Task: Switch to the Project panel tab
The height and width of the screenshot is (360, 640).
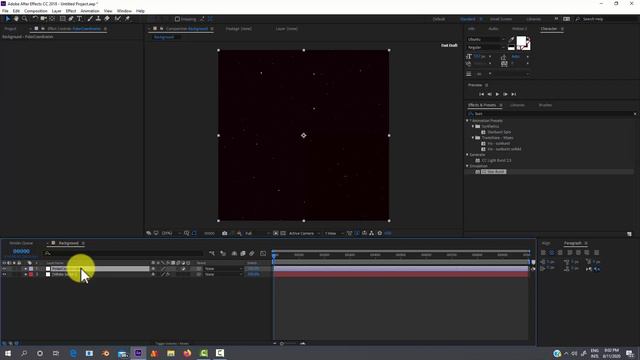Action: coord(11,29)
